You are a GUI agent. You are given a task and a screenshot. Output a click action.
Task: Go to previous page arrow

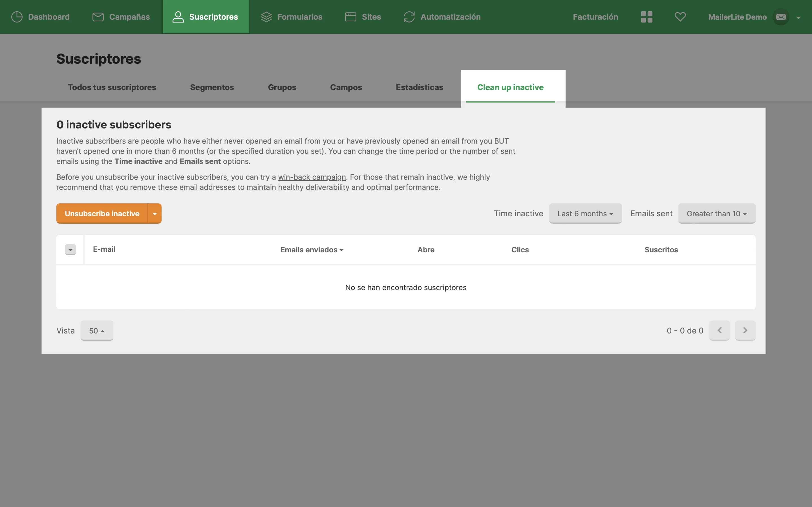[x=720, y=331]
